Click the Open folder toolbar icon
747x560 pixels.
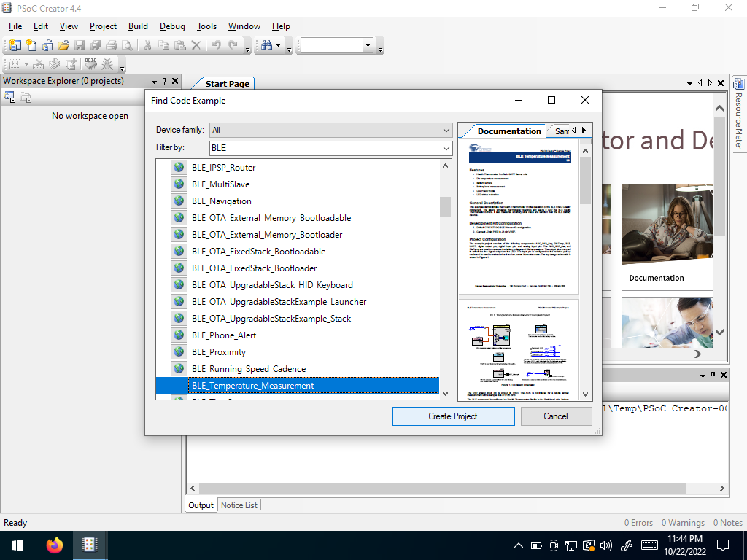click(x=63, y=46)
